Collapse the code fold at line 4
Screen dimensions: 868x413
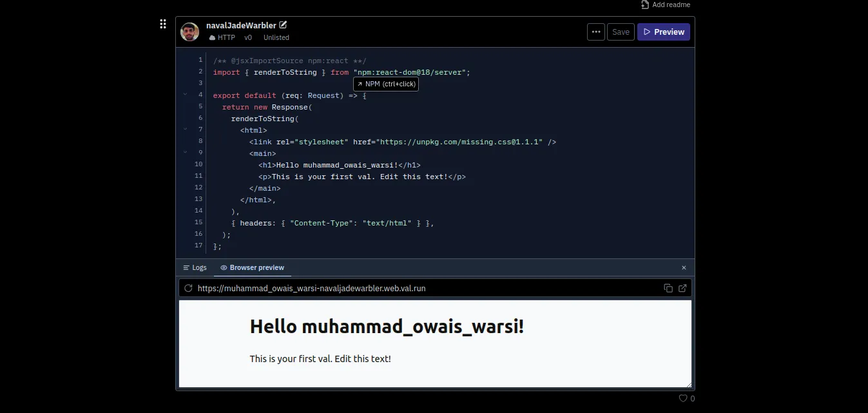tap(186, 95)
